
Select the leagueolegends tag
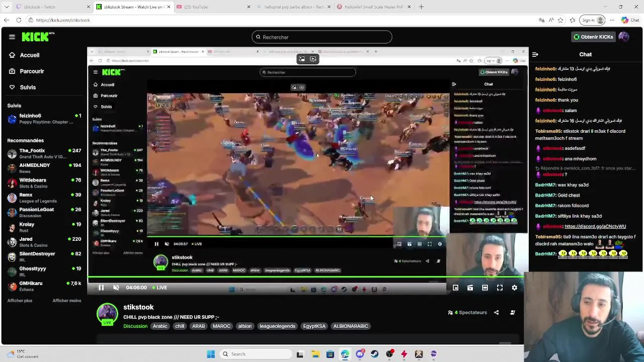click(277, 326)
